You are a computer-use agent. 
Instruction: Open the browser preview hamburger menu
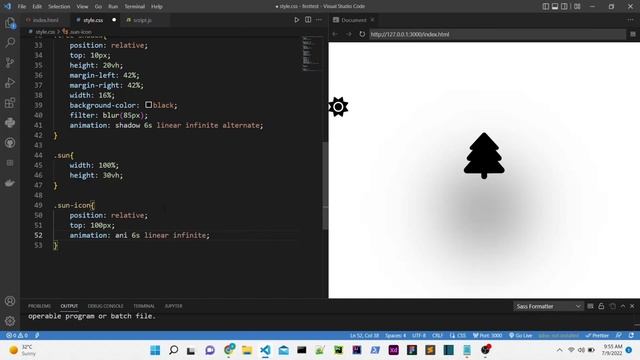pos(633,34)
